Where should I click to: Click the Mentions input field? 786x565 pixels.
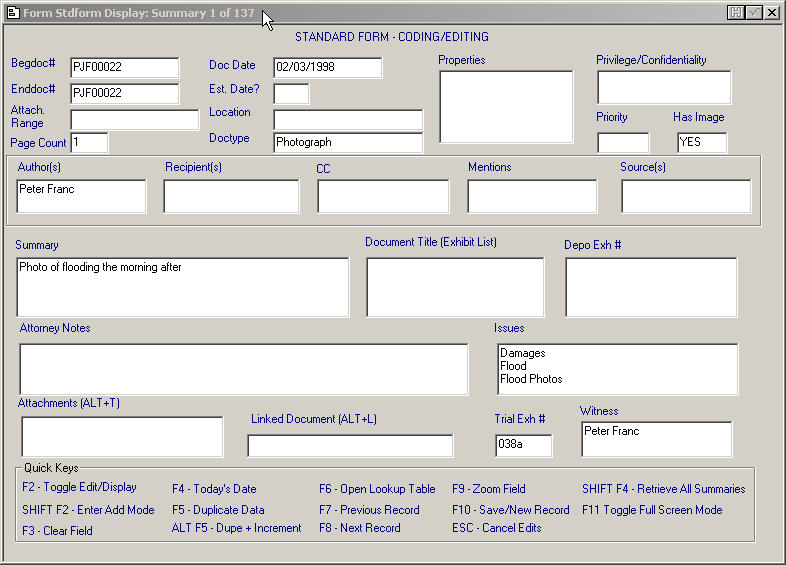tap(532, 196)
